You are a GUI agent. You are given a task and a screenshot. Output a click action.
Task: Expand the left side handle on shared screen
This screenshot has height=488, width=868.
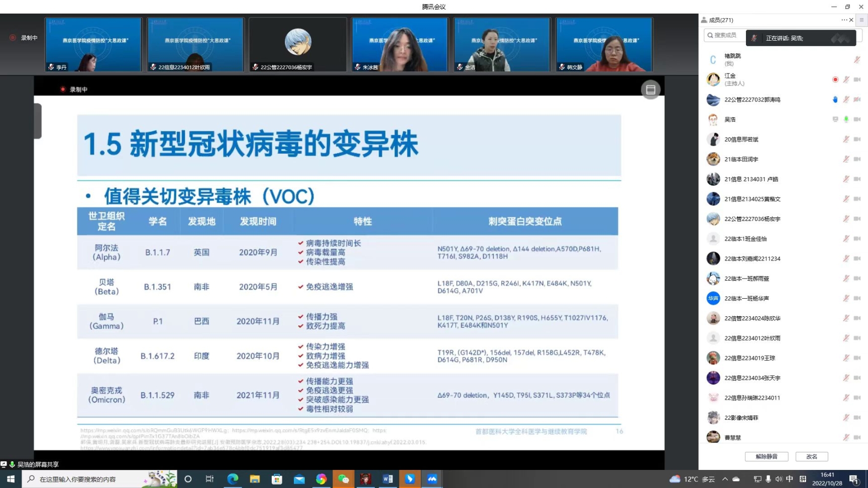(x=38, y=121)
